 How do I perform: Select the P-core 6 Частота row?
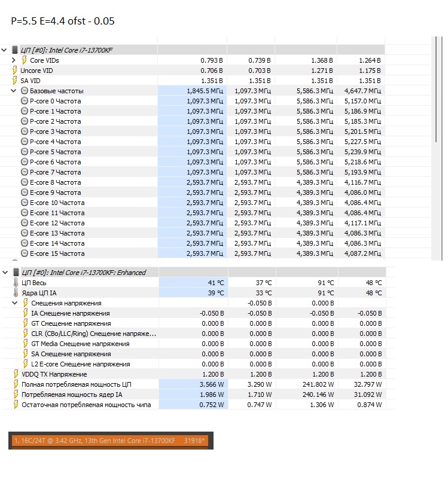192,162
